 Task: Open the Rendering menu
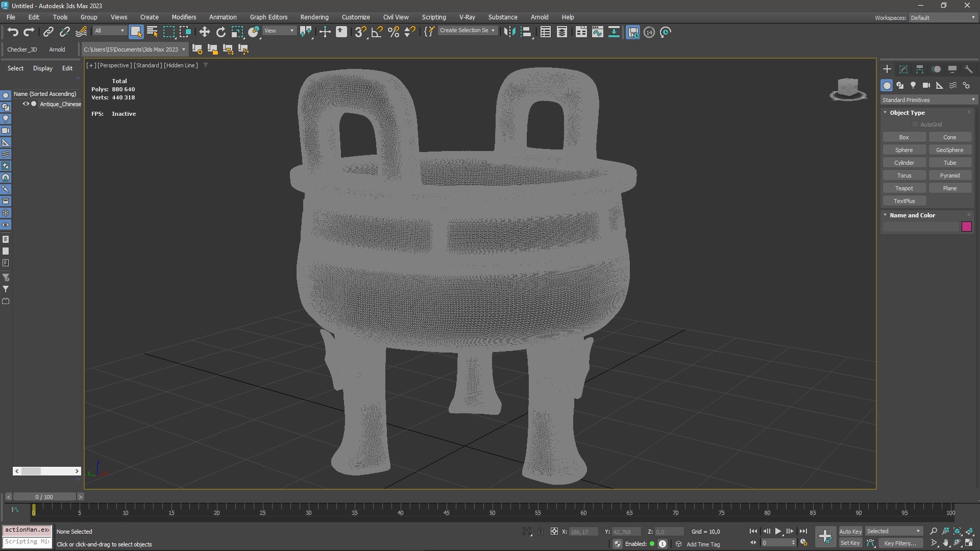coord(314,17)
